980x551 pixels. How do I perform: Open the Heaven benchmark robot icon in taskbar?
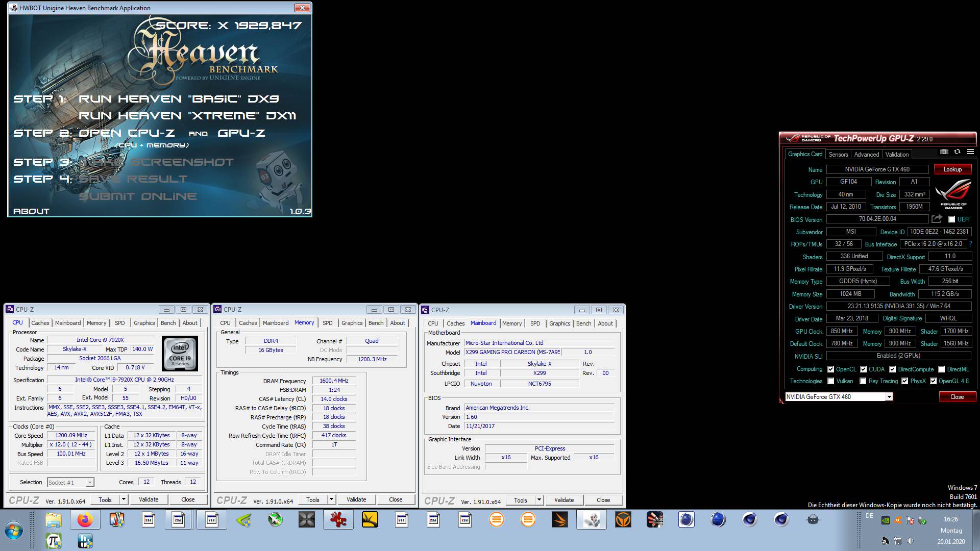[592, 520]
